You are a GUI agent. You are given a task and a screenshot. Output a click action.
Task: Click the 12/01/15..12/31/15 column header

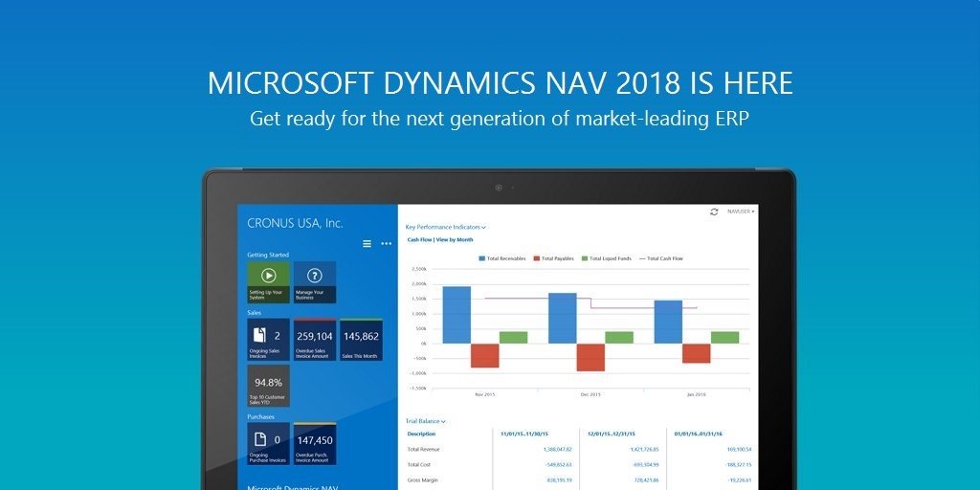tap(612, 434)
